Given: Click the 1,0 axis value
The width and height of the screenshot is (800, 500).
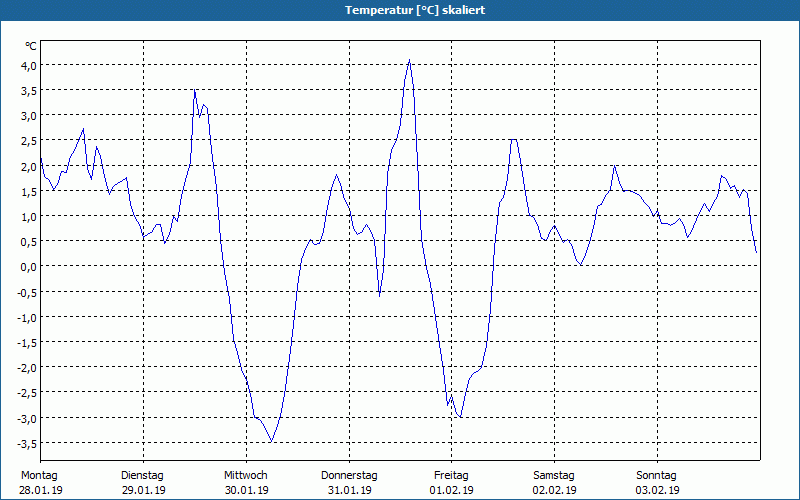Looking at the screenshot, I should point(29,216).
